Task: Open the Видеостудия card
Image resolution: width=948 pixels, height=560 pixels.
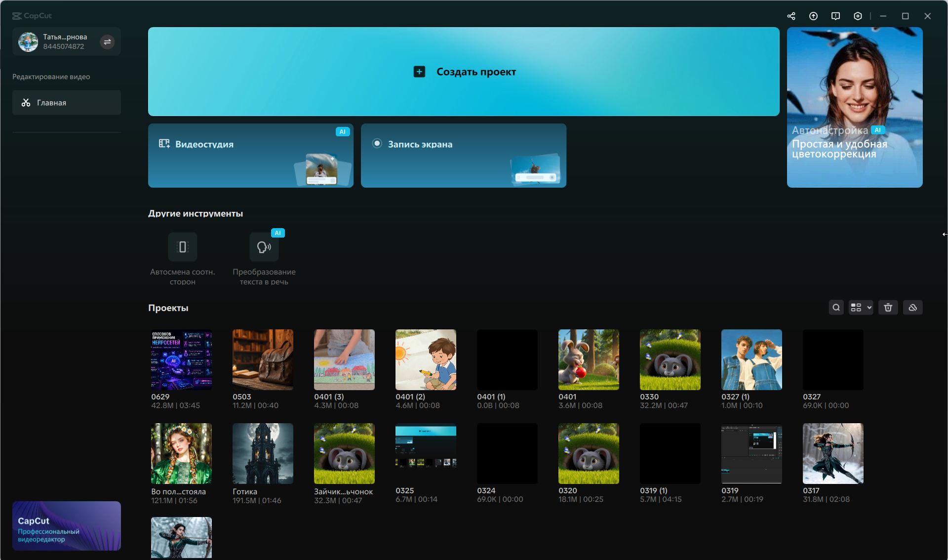Action: click(251, 156)
